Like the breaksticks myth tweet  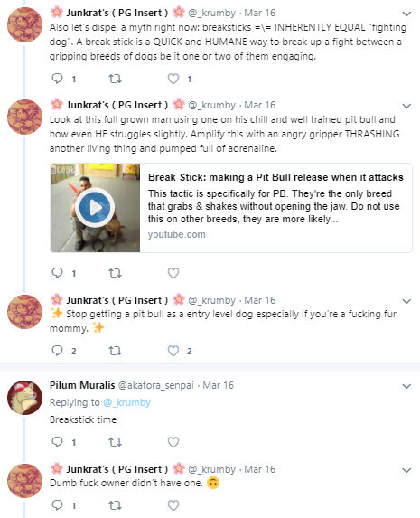[173, 79]
